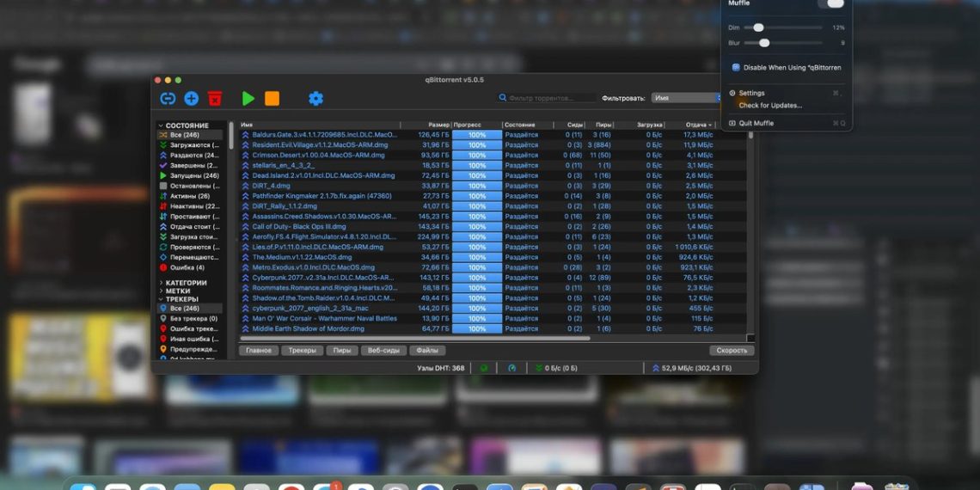Click the alternative speed limits status icon
The image size is (980, 490).
[x=512, y=368]
